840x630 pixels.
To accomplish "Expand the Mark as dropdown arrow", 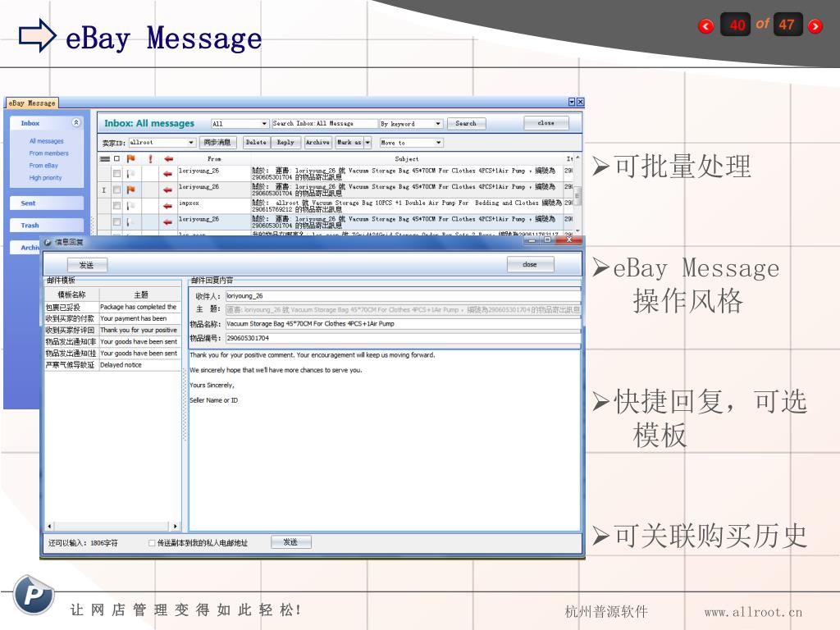I will point(367,143).
